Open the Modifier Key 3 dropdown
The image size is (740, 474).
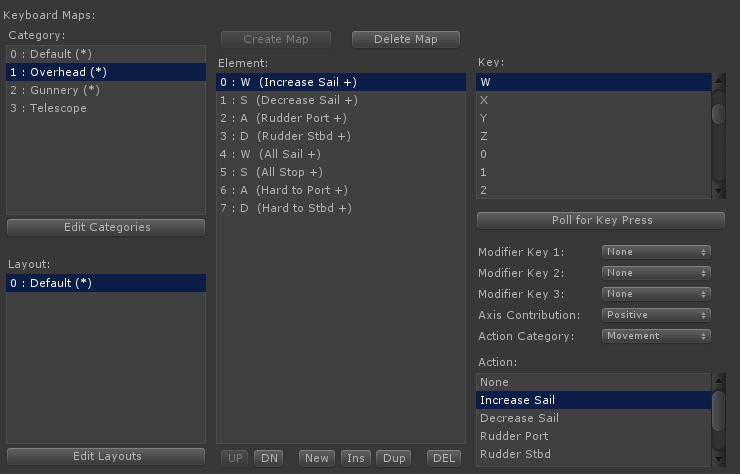tap(656, 294)
